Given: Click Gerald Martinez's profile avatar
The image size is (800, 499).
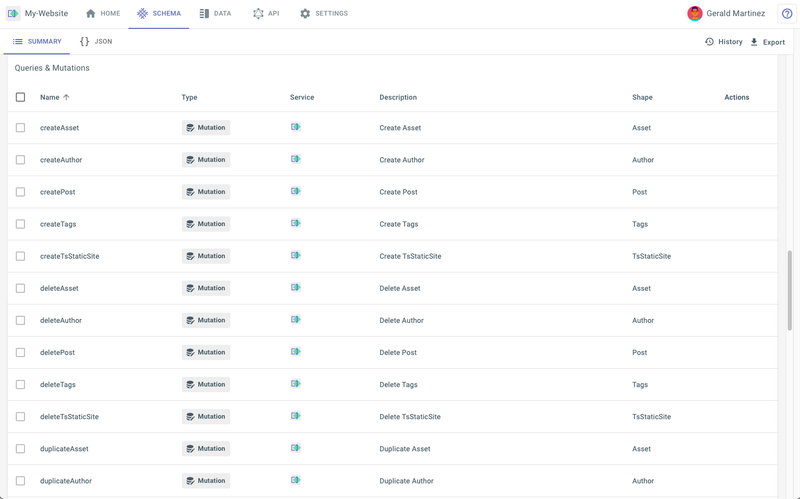Looking at the screenshot, I should click(x=694, y=13).
